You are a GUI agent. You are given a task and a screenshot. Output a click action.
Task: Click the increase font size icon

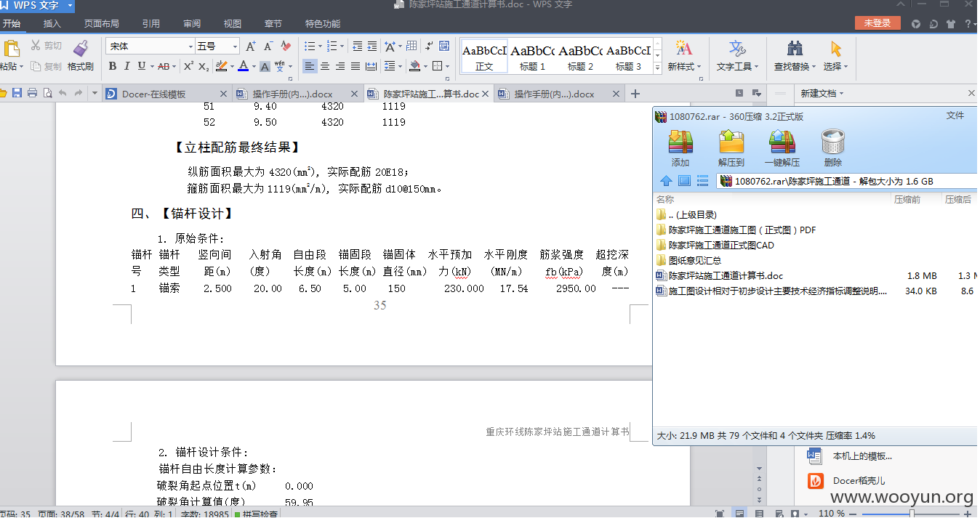(250, 46)
